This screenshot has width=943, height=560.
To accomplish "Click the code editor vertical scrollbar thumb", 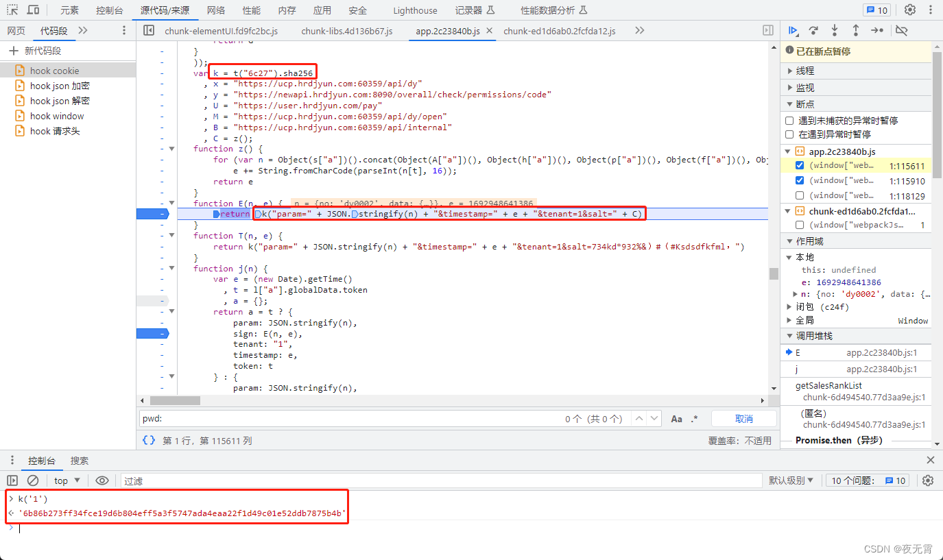I will point(774,273).
